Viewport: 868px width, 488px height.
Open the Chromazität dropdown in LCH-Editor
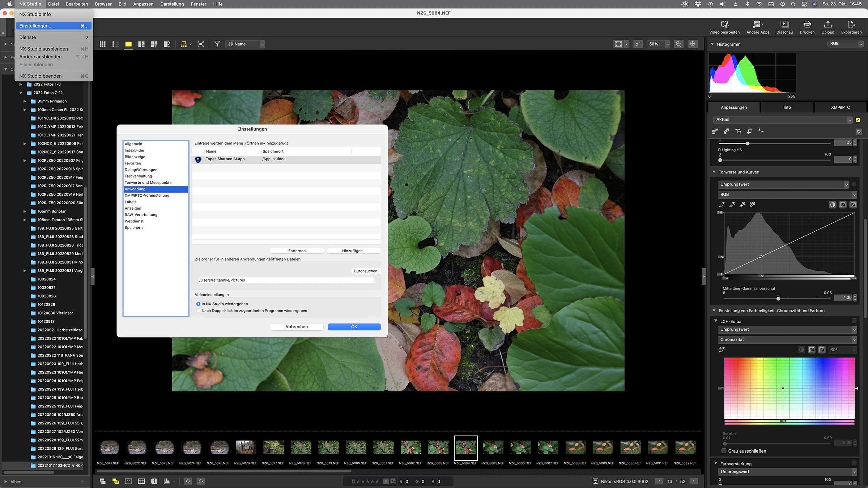click(x=787, y=340)
